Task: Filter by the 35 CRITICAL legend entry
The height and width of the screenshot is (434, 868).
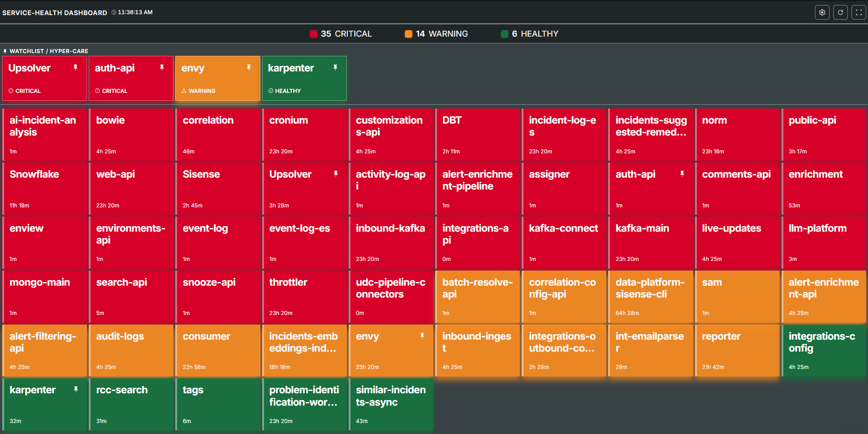Action: click(346, 33)
